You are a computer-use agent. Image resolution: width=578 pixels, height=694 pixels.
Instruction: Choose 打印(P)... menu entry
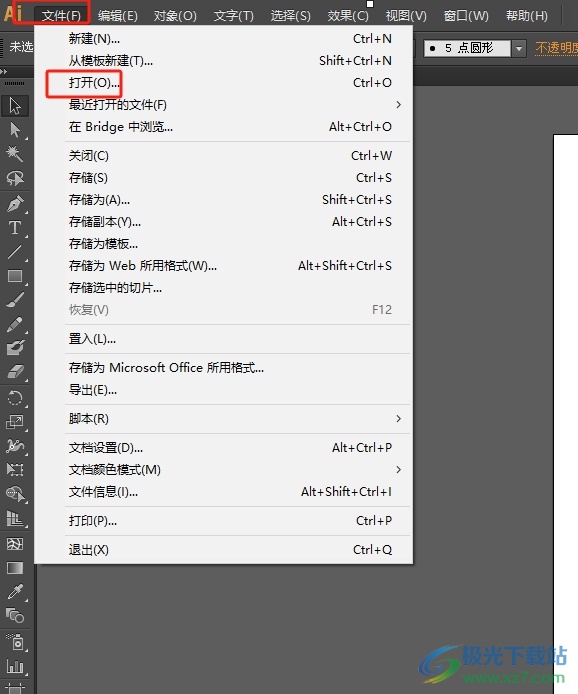pyautogui.click(x=223, y=521)
